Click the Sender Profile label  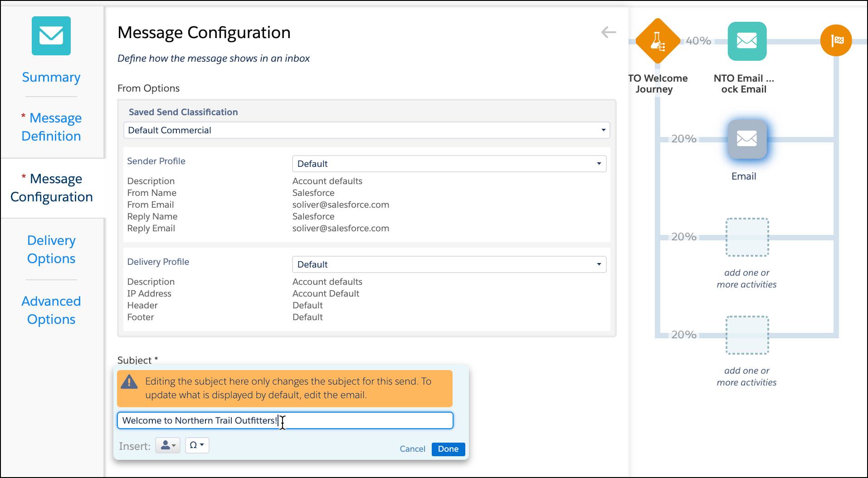coord(156,161)
